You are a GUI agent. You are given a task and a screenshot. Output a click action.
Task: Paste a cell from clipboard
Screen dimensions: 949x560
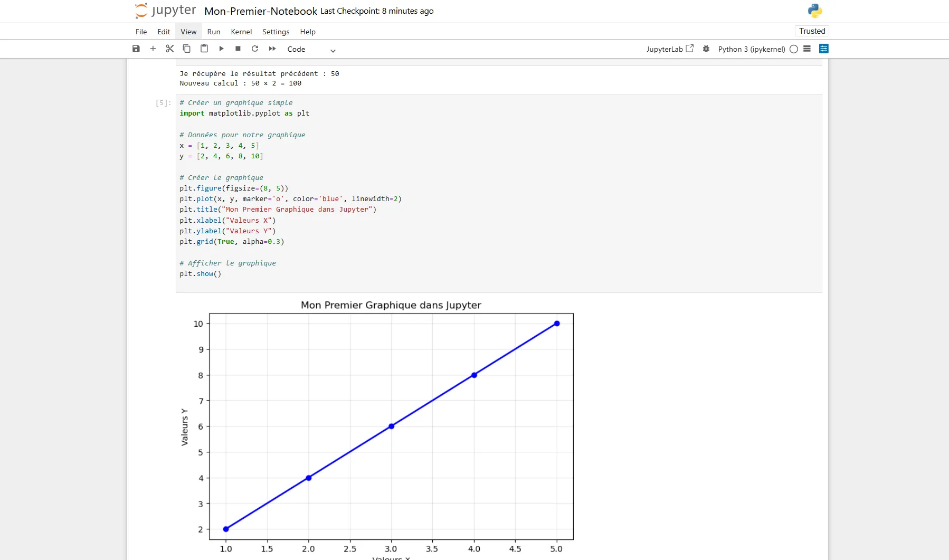tap(204, 49)
